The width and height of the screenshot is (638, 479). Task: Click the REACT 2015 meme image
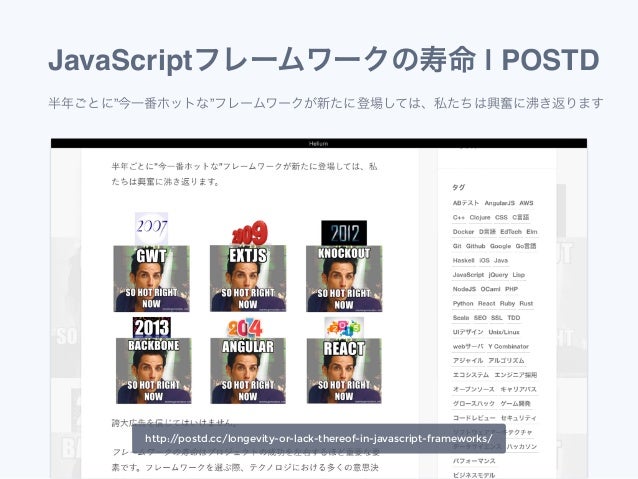tap(344, 371)
